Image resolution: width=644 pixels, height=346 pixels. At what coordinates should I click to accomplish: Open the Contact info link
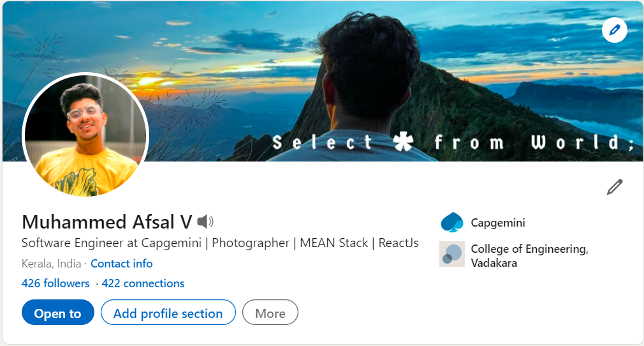click(121, 264)
